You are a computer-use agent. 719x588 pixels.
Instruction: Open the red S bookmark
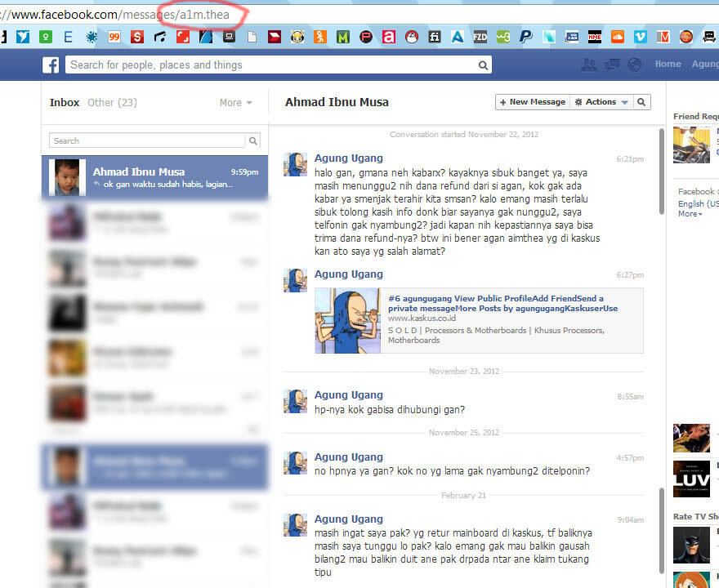point(137,37)
